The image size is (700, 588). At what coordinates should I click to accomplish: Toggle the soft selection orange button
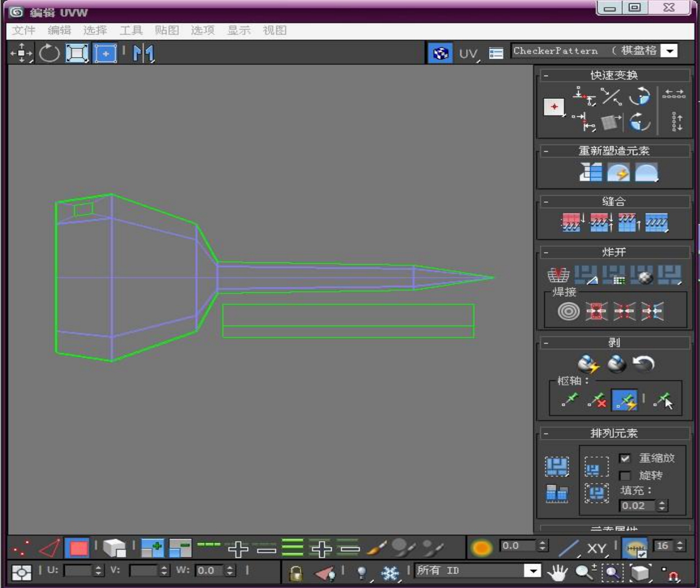481,547
